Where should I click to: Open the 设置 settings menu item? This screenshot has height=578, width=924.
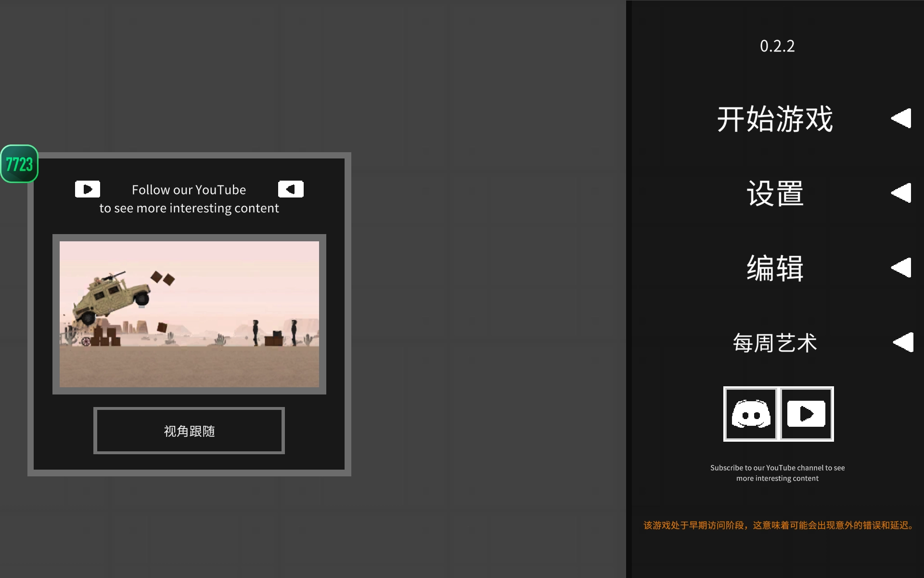point(775,194)
